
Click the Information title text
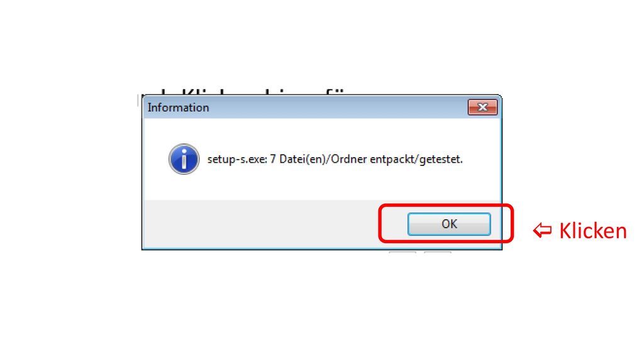178,107
